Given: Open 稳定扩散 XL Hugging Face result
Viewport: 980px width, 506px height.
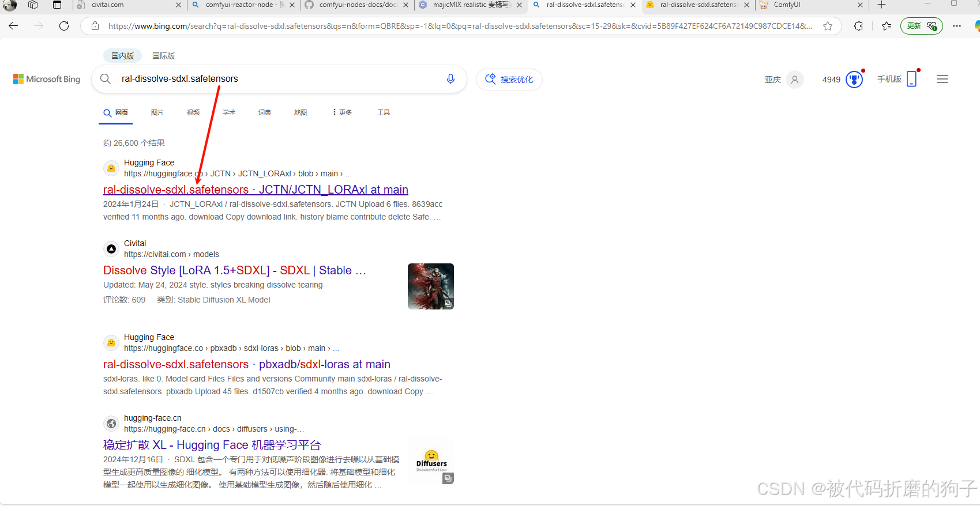Looking at the screenshot, I should [212, 445].
